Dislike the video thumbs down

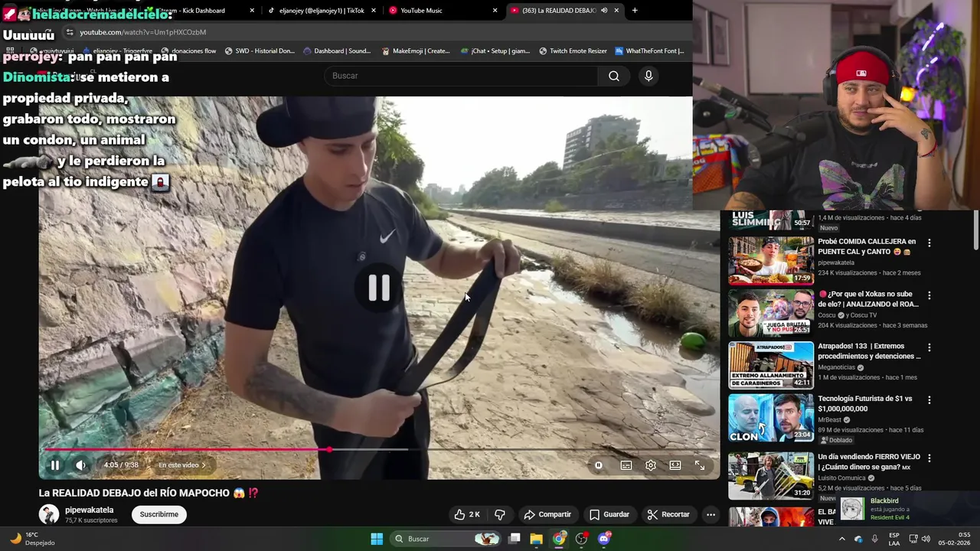(x=500, y=514)
